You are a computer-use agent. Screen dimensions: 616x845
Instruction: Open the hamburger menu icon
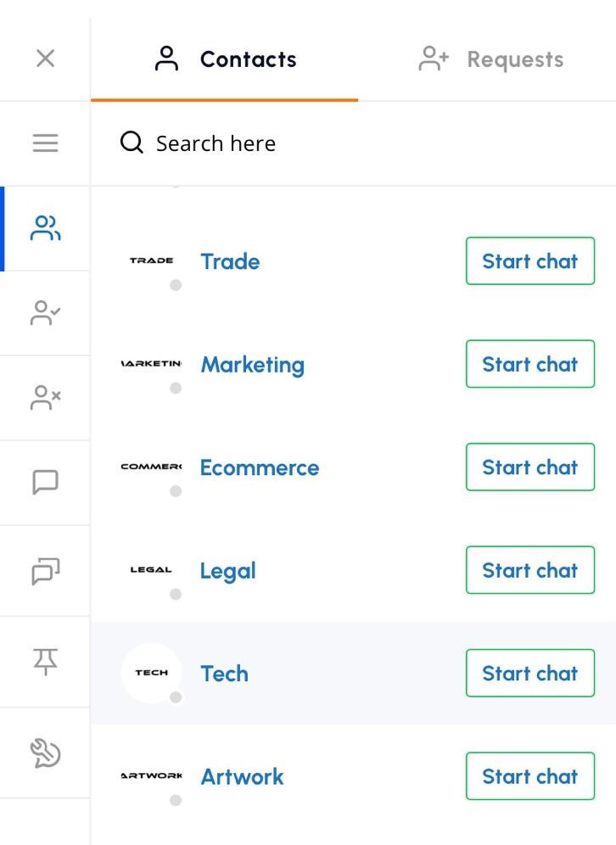point(45,143)
